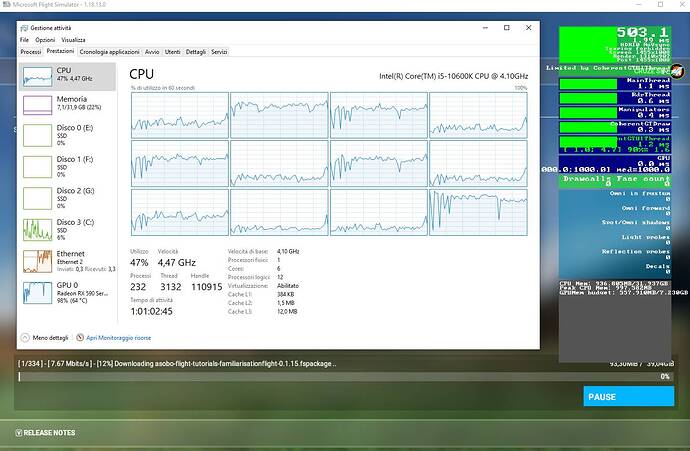Click the Intel Core i5-10600K processor name
690x451 pixels.
pos(454,76)
